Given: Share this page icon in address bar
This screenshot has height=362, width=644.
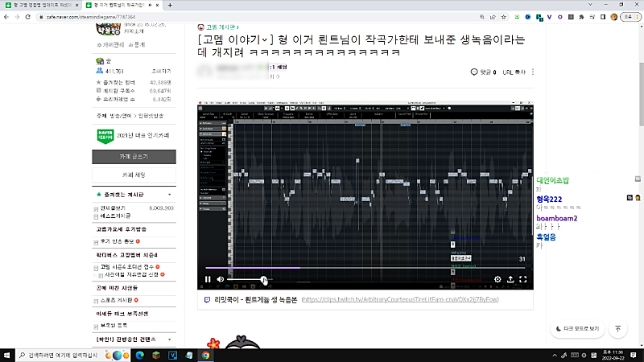Looking at the screenshot, I should pos(493,17).
